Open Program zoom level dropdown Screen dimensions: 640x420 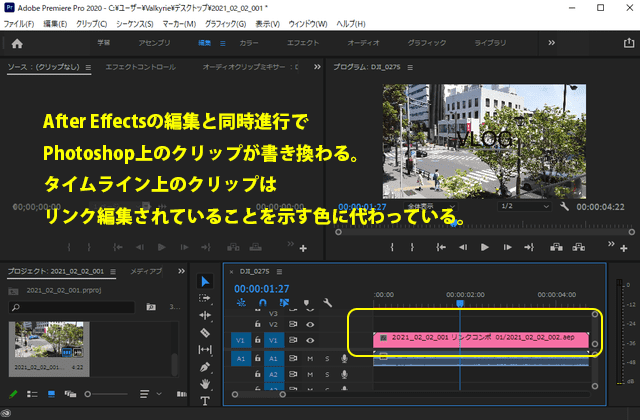point(431,206)
